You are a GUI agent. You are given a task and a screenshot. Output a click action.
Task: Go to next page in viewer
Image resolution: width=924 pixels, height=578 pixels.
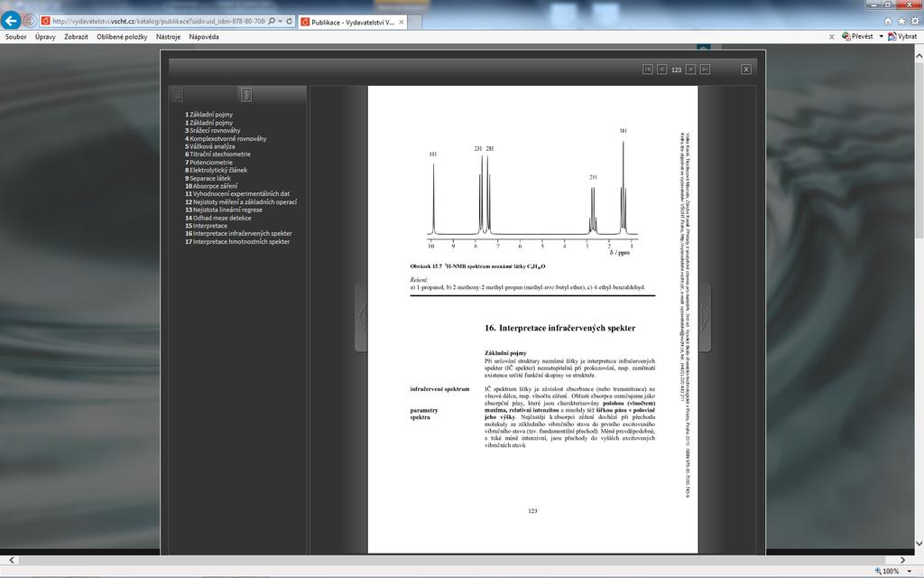click(690, 70)
